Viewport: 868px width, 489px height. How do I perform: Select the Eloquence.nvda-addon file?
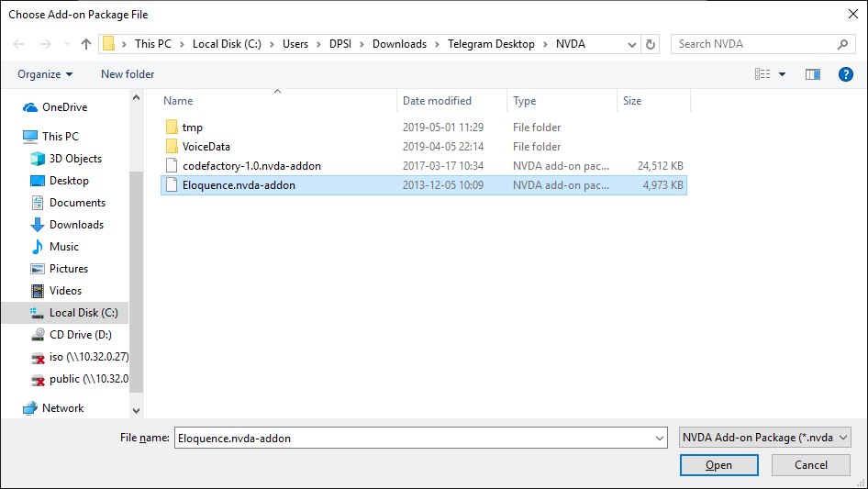pyautogui.click(x=424, y=185)
